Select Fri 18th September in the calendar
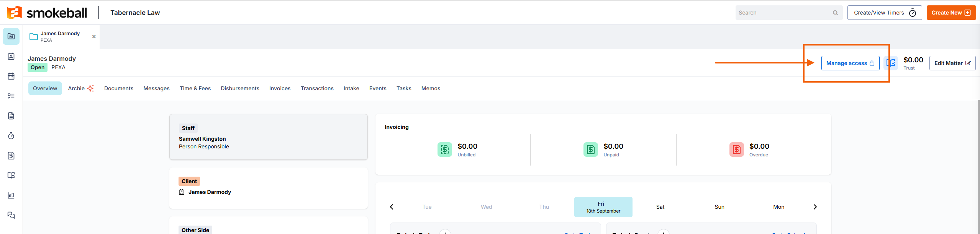980x234 pixels. [x=603, y=207]
